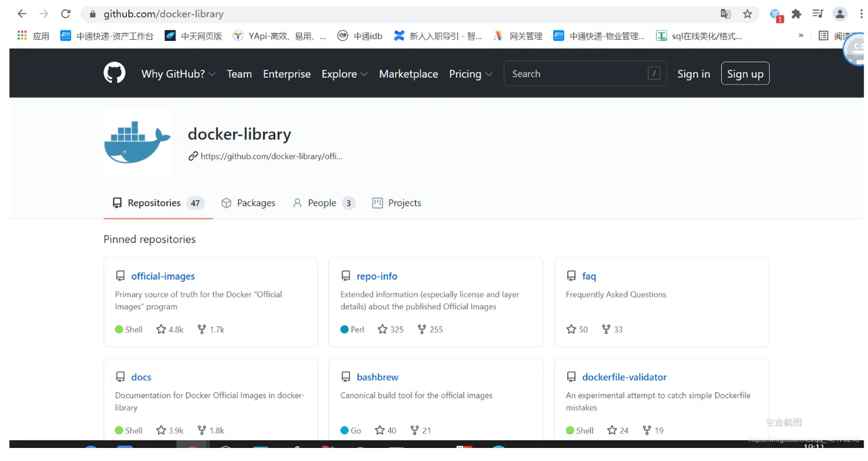
Task: Click the star count 325 on repo-info
Action: point(391,329)
